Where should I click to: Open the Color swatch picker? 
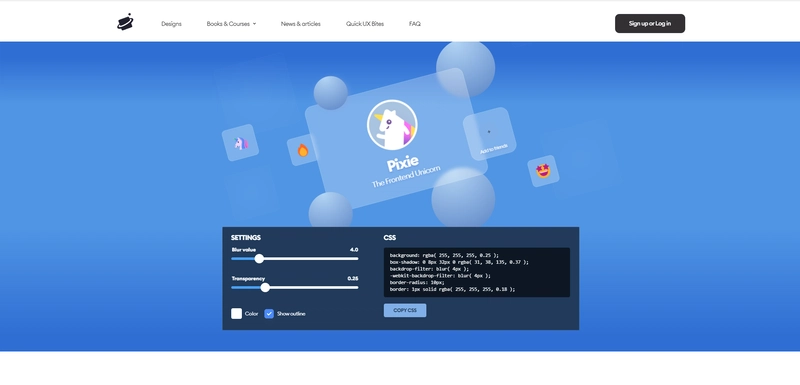pos(236,314)
